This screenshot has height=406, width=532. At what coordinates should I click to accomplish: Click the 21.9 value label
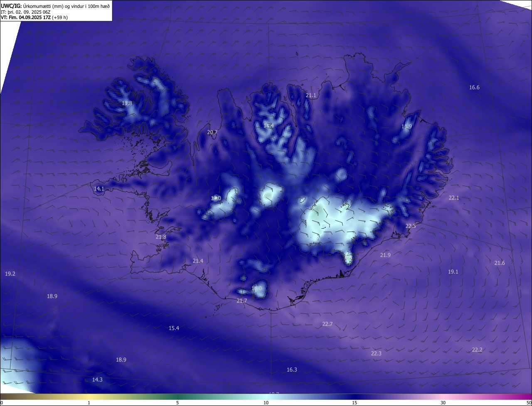[x=385, y=255]
